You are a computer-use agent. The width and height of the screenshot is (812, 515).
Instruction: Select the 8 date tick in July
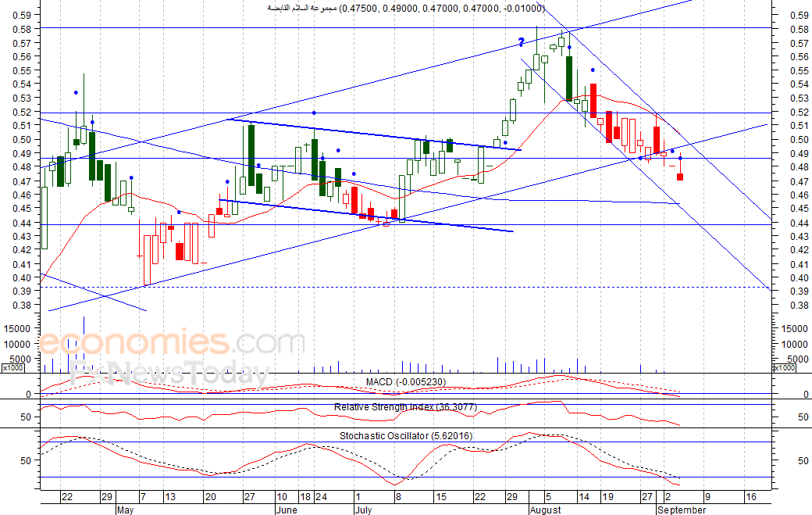[398, 497]
